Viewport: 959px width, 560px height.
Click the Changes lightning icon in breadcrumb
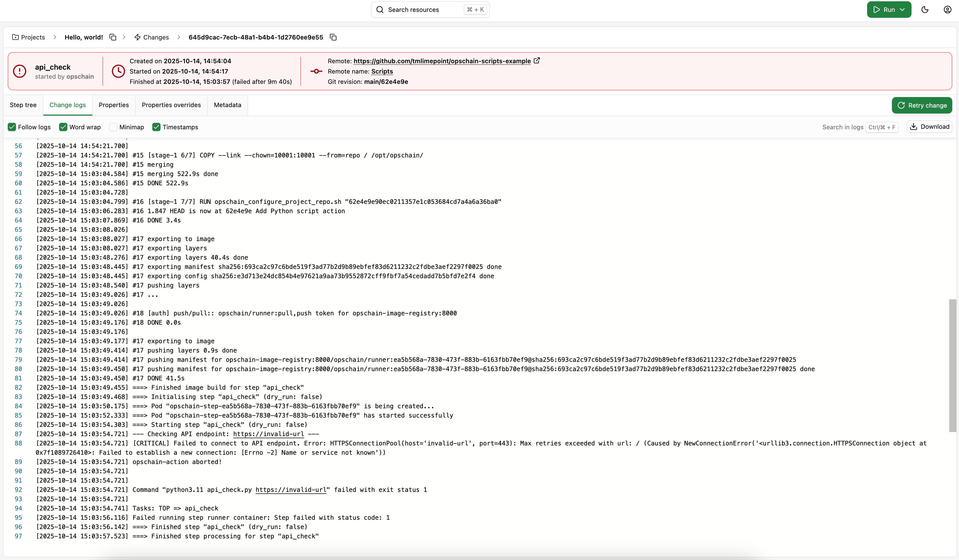(x=138, y=37)
